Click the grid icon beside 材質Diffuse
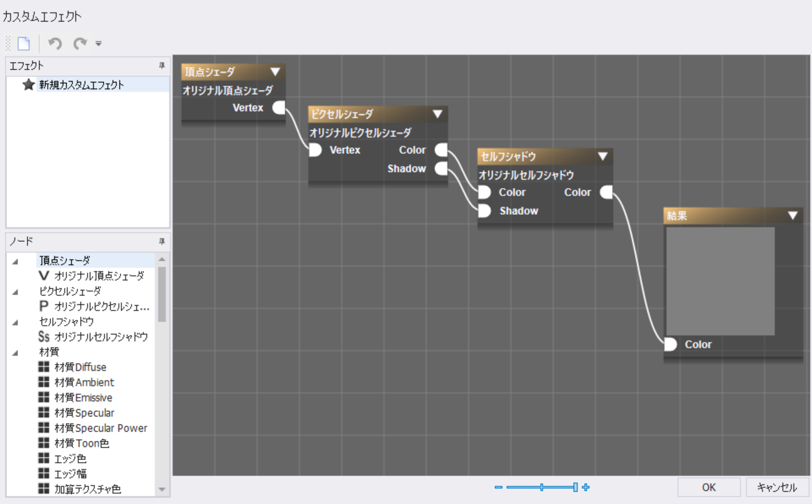Screen dimensions: 812x504 click(45, 367)
